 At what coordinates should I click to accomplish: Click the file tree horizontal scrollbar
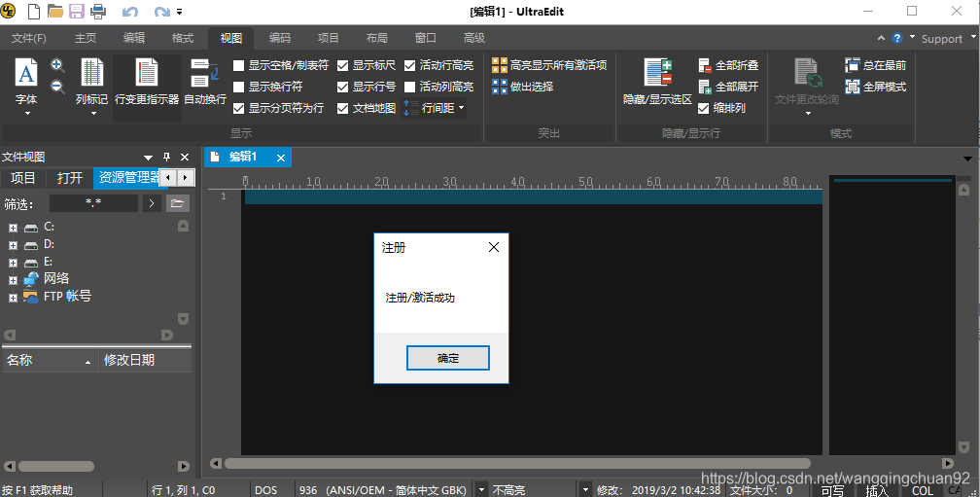56,467
